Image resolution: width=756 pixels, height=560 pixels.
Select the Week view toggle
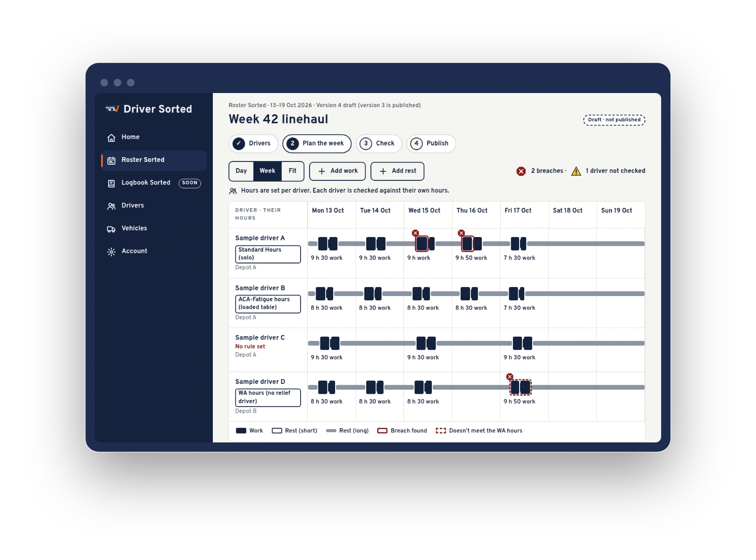267,171
